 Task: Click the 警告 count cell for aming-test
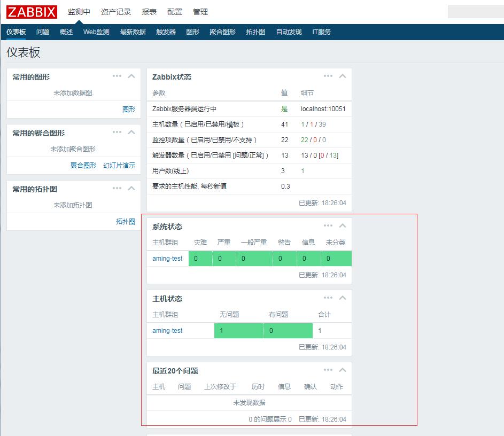tap(285, 258)
